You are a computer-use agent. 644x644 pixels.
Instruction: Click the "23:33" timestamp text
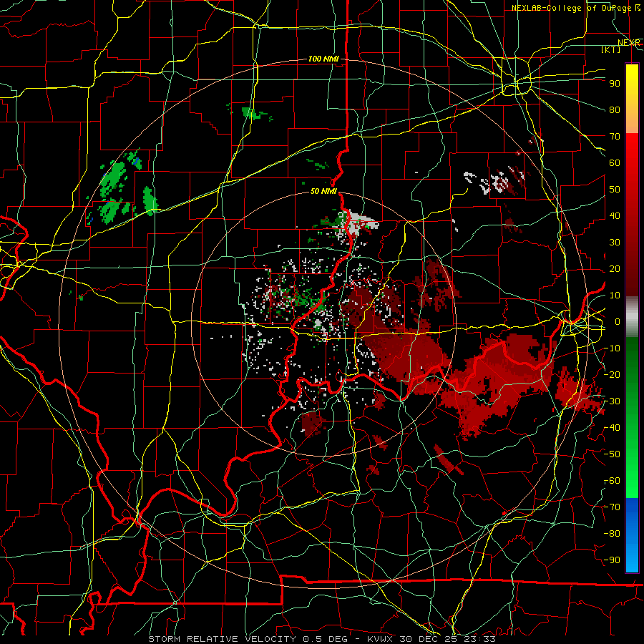tap(479, 639)
